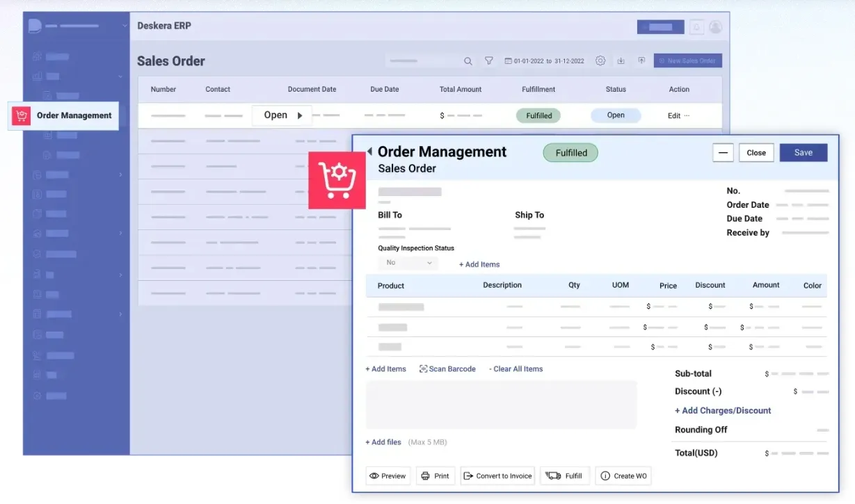Click the Qty column header
Image resolution: width=855 pixels, height=504 pixels.
[574, 285]
